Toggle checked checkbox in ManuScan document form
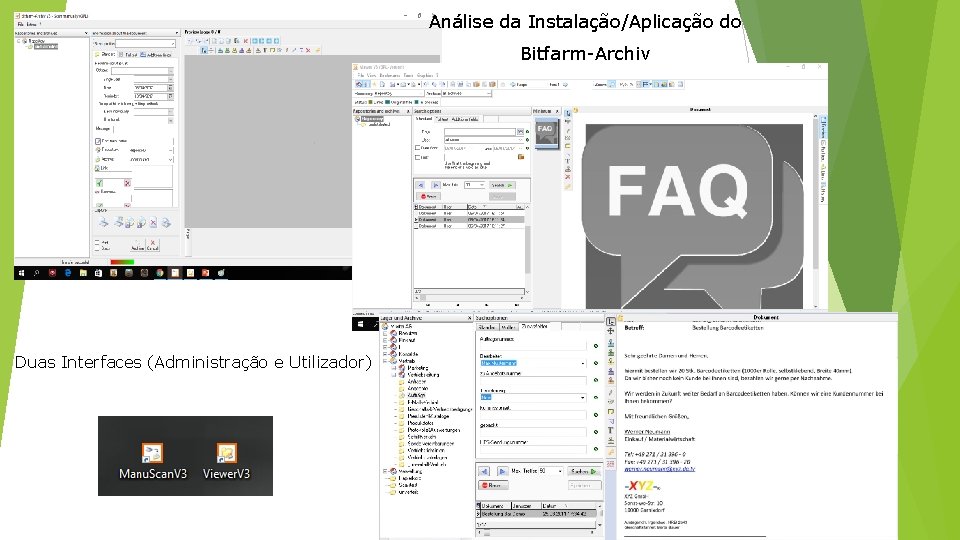960x540 pixels. coord(98,141)
